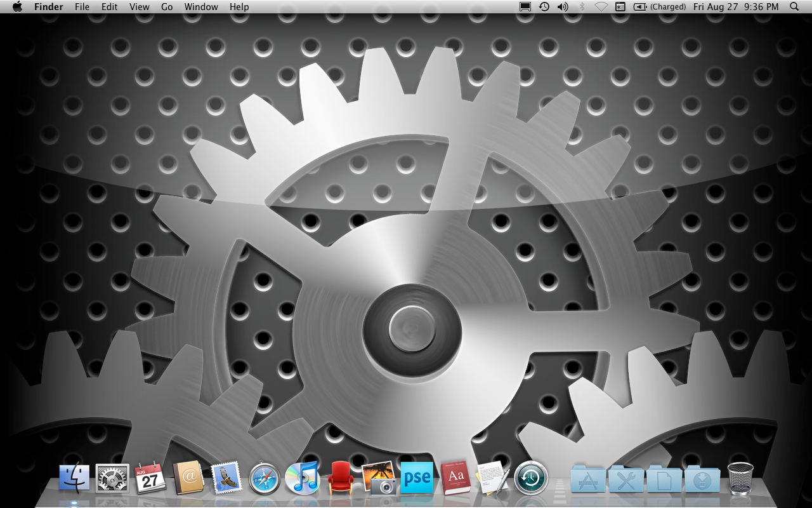Open iCal calendar showing Aug 27
Screen dimensions: 812x508
point(150,478)
